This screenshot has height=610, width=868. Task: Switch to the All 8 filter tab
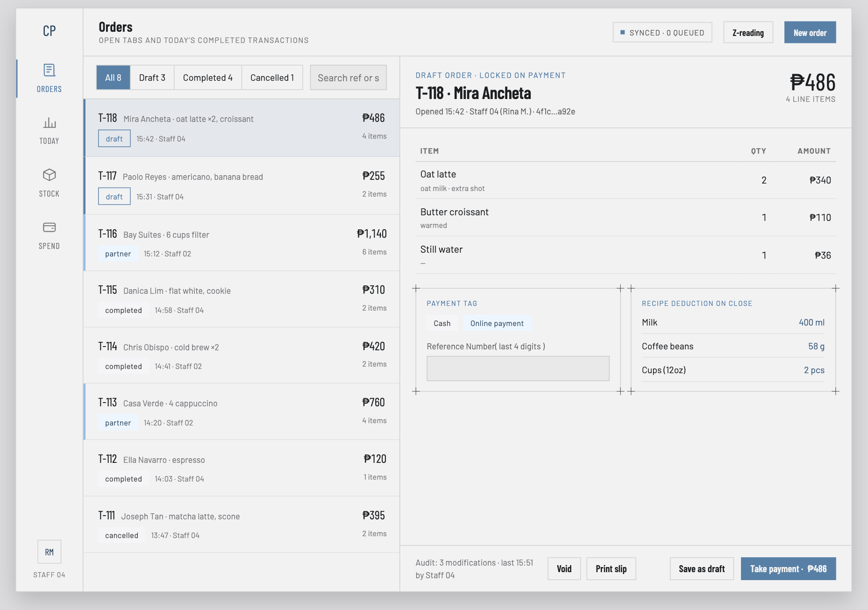(113, 78)
